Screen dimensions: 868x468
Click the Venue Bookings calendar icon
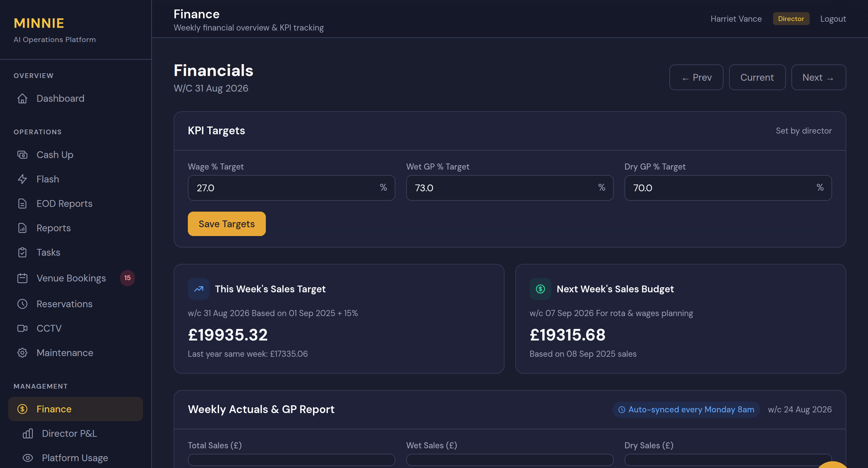pyautogui.click(x=22, y=278)
